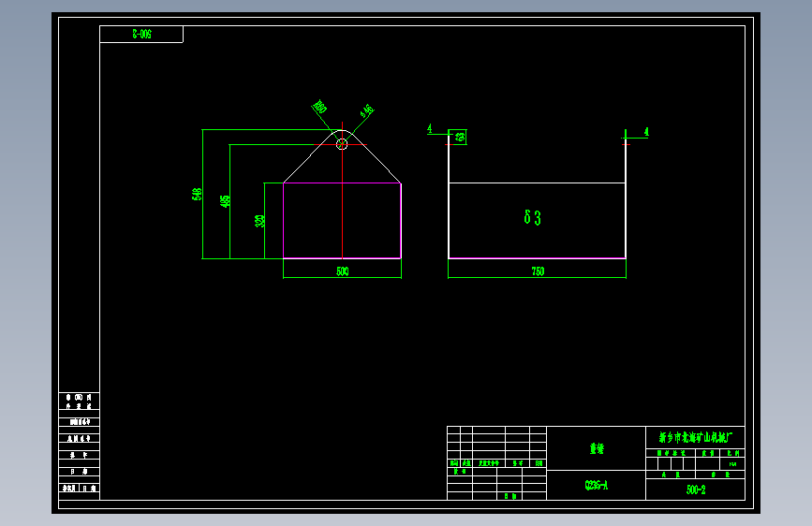
Task: Click the Q235-A material text in title block
Action: click(596, 485)
